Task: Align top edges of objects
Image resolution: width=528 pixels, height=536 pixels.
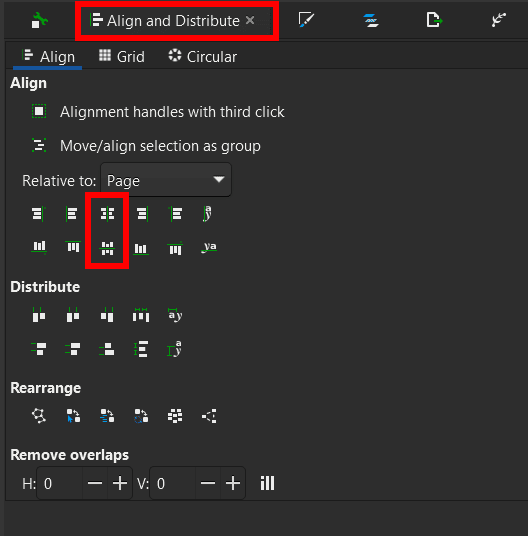Action: 73,247
